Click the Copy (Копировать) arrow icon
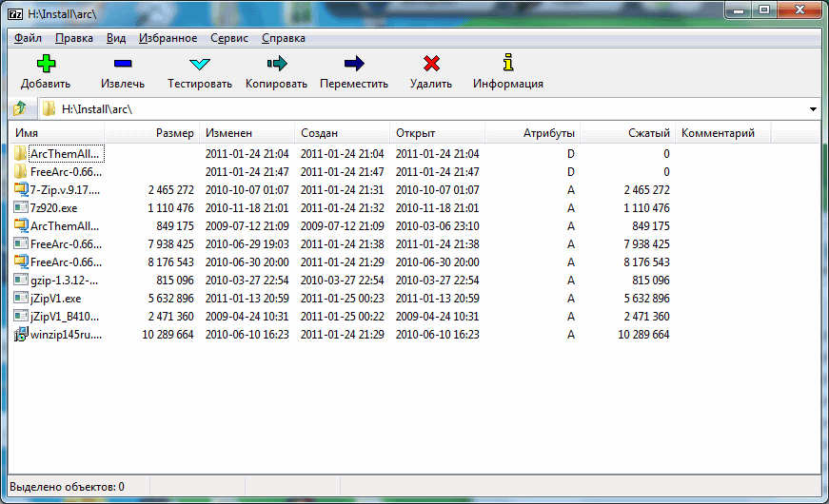The height and width of the screenshot is (504, 829). pos(277,64)
